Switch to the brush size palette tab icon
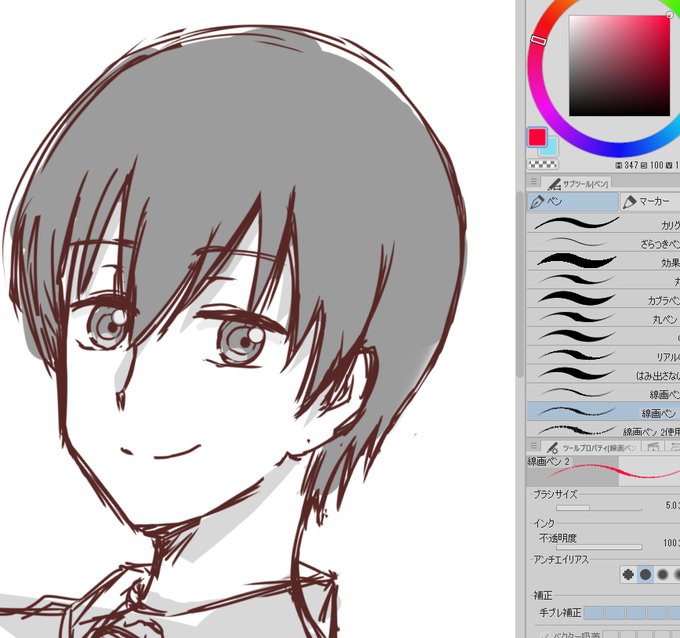Screen dimensions: 680x638 (653, 447)
